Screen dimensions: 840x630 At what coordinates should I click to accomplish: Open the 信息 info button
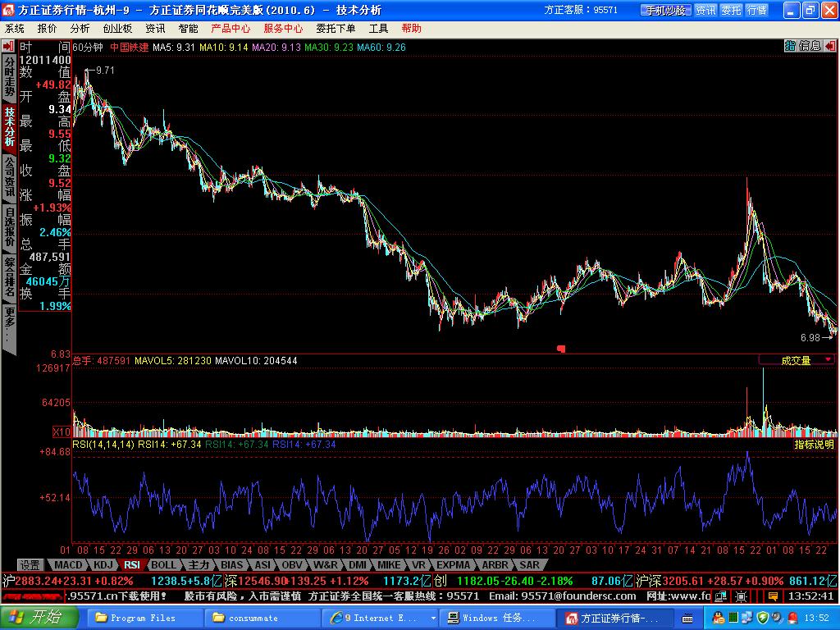click(810, 46)
